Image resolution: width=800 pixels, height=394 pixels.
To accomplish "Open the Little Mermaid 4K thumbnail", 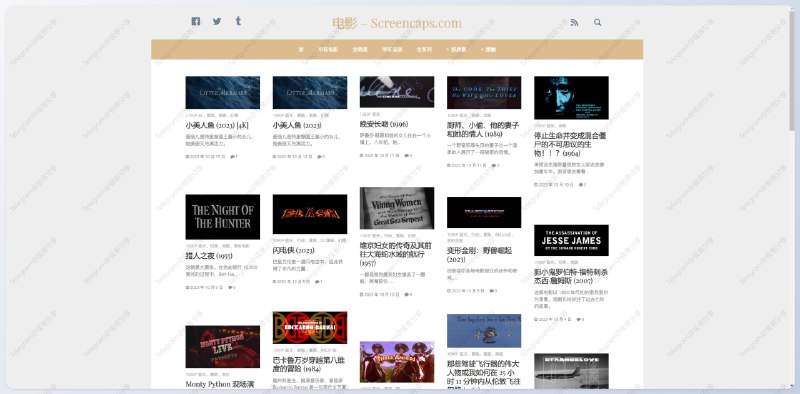I will tap(222, 92).
